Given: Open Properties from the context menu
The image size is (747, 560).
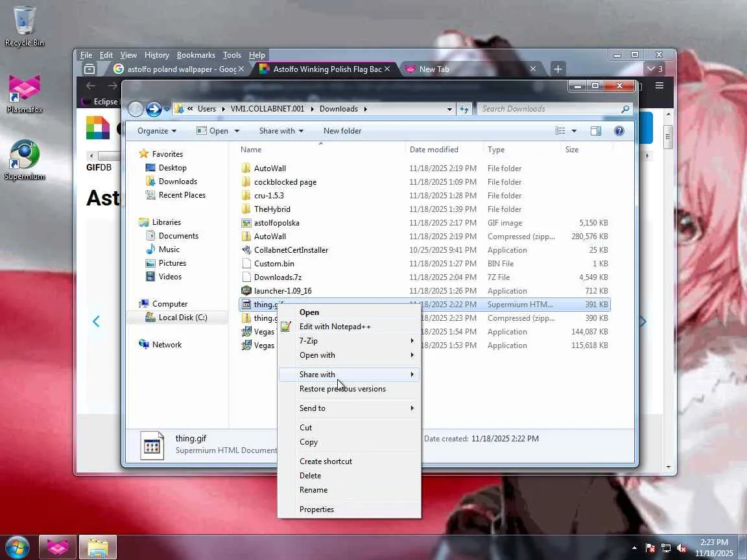Looking at the screenshot, I should click(350, 509).
